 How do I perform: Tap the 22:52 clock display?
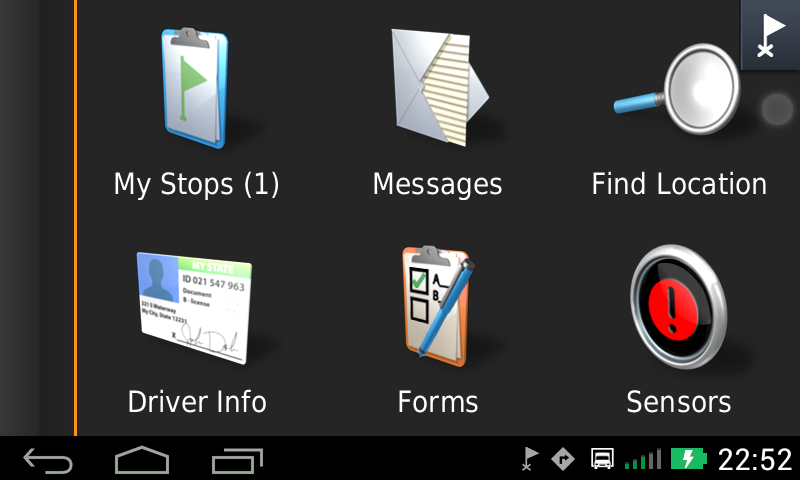755,459
